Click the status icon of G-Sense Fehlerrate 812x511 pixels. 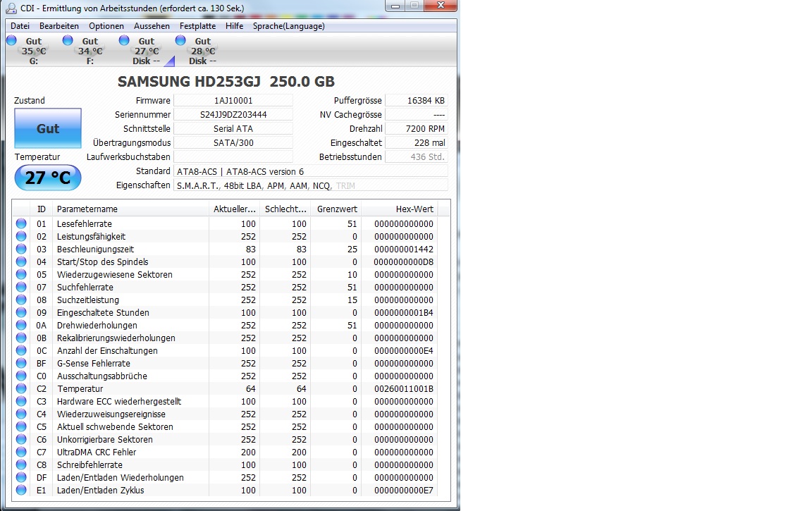point(21,363)
